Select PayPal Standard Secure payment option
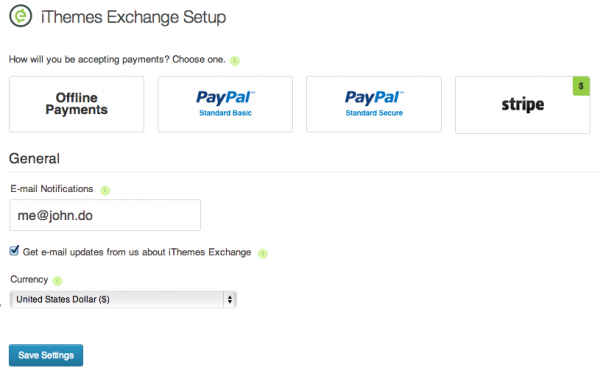Image resolution: width=600 pixels, height=376 pixels. [x=374, y=104]
